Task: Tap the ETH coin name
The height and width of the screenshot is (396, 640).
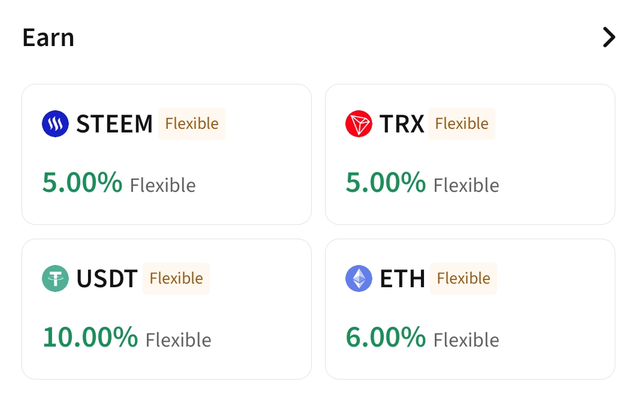Action: pos(402,279)
